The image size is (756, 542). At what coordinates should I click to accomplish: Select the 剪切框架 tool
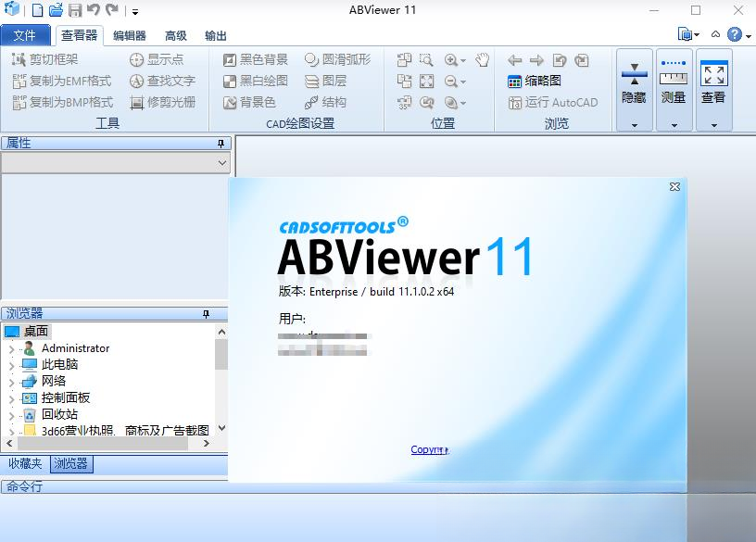(44, 59)
